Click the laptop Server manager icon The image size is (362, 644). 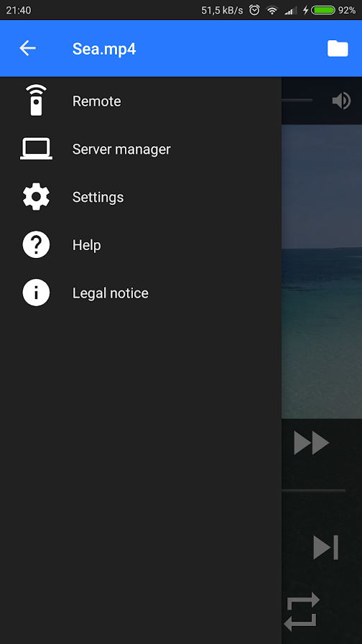point(36,149)
